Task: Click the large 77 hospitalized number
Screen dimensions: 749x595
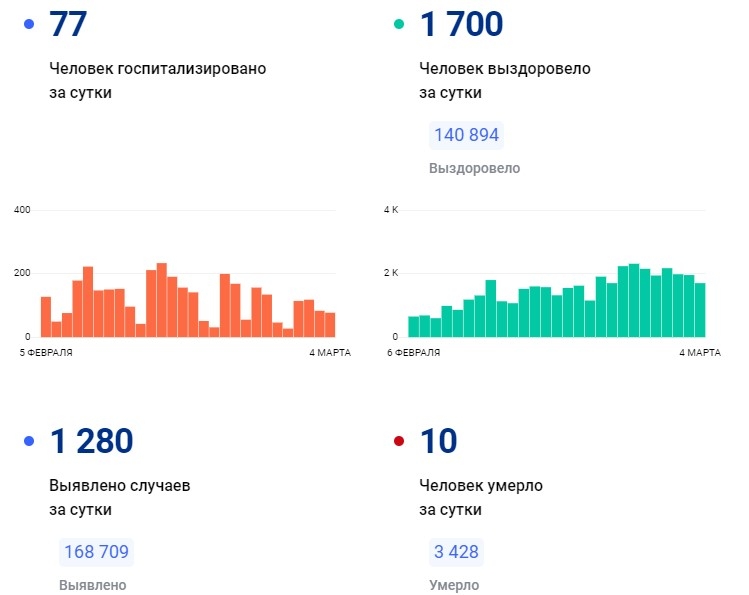Action: click(x=68, y=24)
